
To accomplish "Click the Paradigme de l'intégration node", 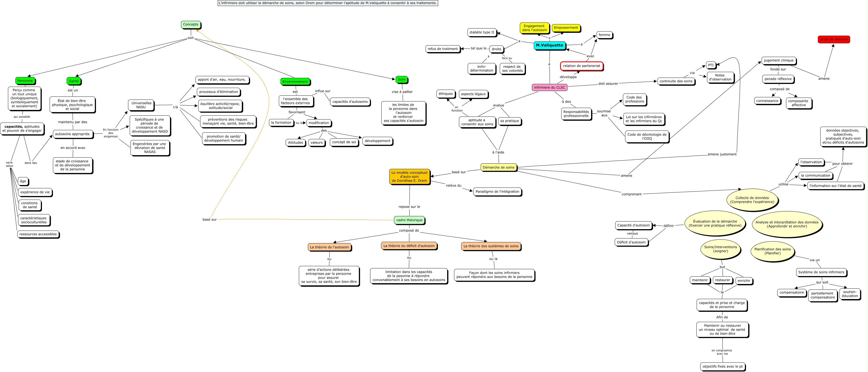I will click(497, 191).
